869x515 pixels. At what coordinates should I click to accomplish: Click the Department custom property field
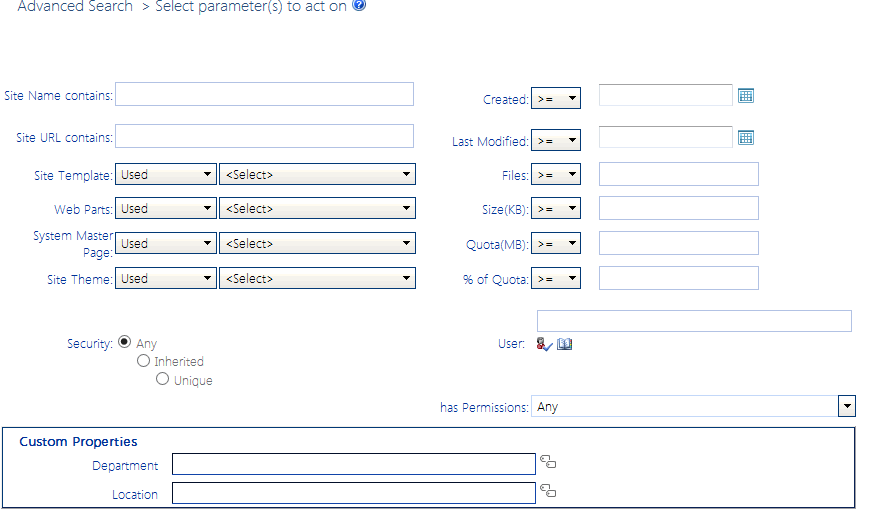354,464
